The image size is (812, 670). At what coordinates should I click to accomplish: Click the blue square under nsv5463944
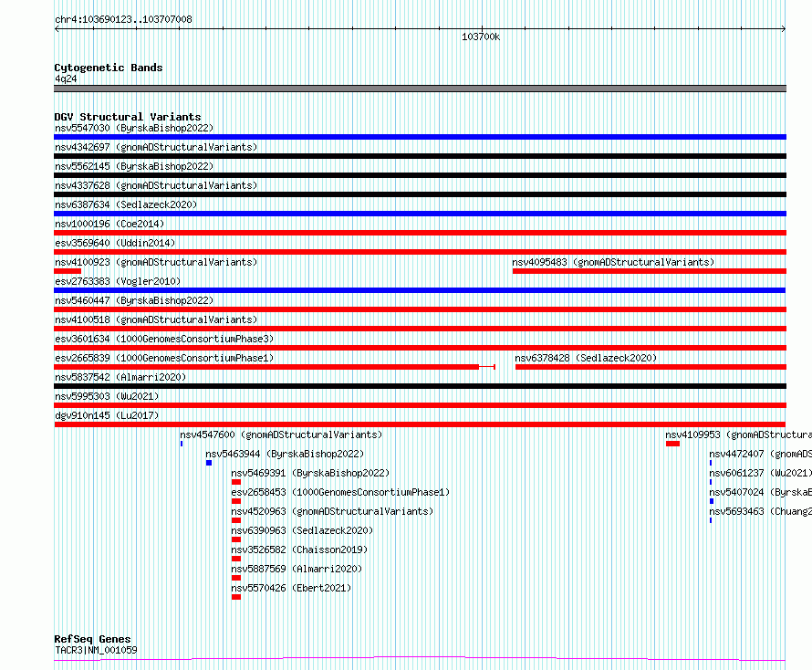209,463
